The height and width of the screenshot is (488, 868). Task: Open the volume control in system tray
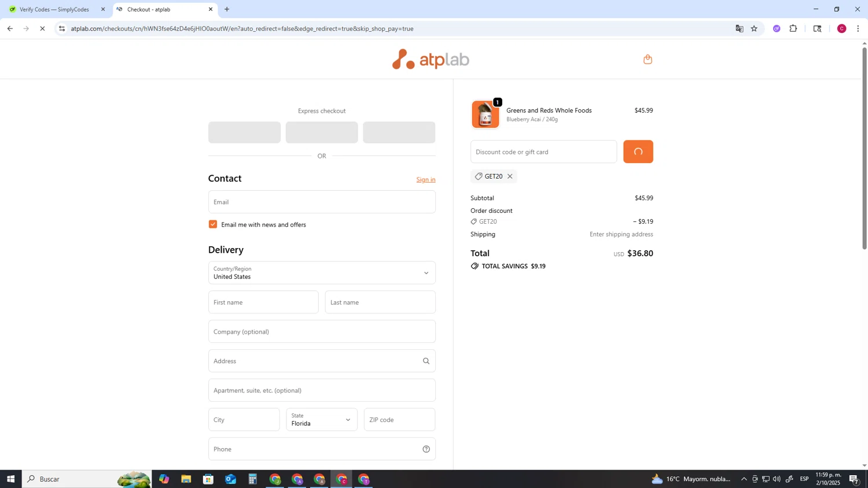777,479
